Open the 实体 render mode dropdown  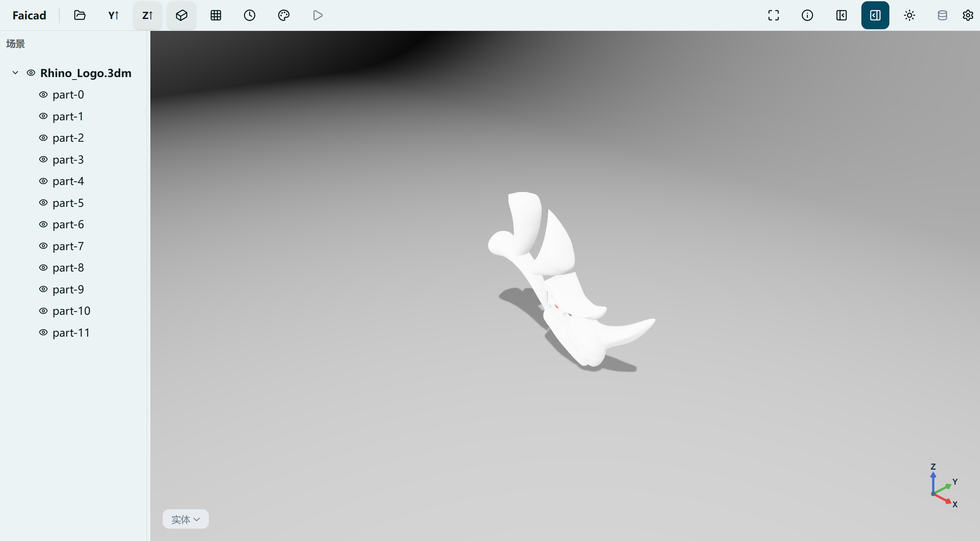coord(185,519)
